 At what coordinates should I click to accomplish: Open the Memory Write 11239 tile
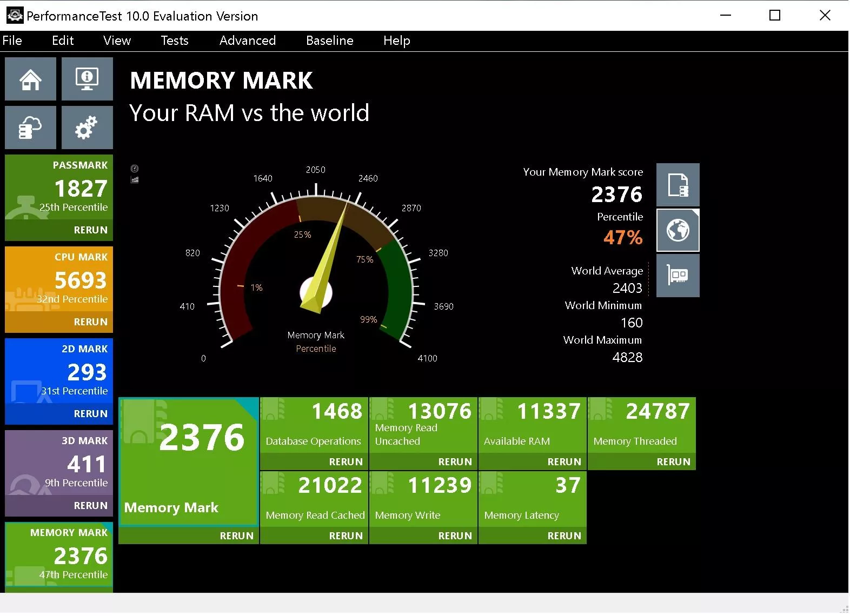click(x=423, y=499)
